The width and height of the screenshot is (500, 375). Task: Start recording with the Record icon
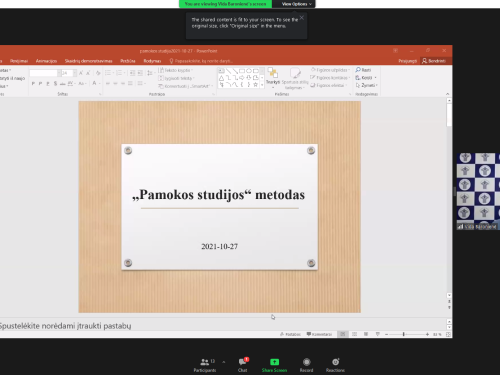pyautogui.click(x=306, y=362)
